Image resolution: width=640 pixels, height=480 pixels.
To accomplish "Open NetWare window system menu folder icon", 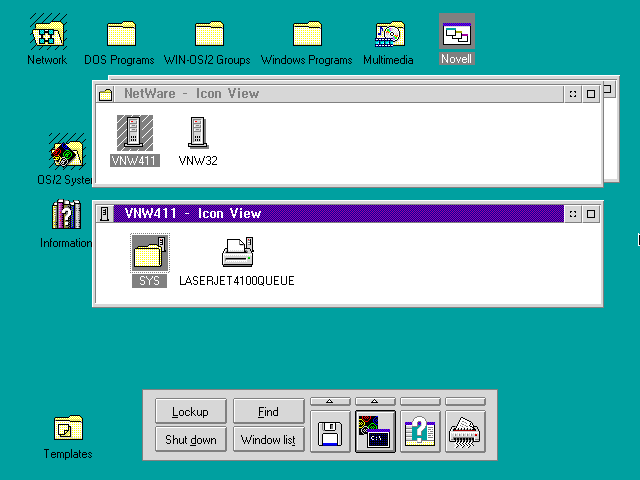I will [105, 94].
